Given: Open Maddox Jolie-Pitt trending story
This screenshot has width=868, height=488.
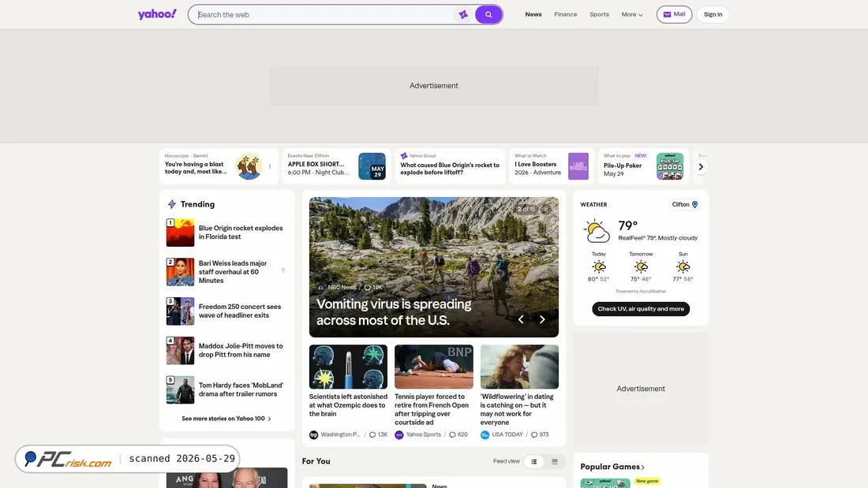Looking at the screenshot, I should coord(241,350).
